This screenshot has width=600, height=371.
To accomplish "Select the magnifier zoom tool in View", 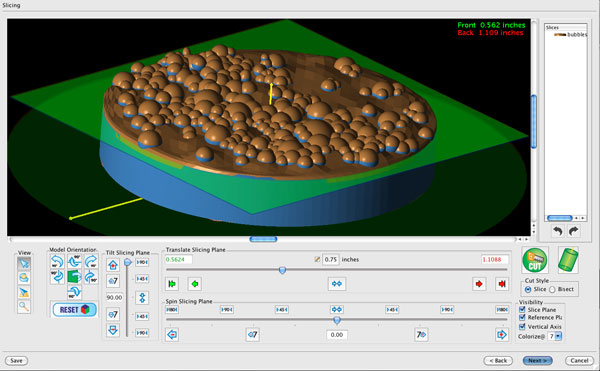I will pos(24,306).
